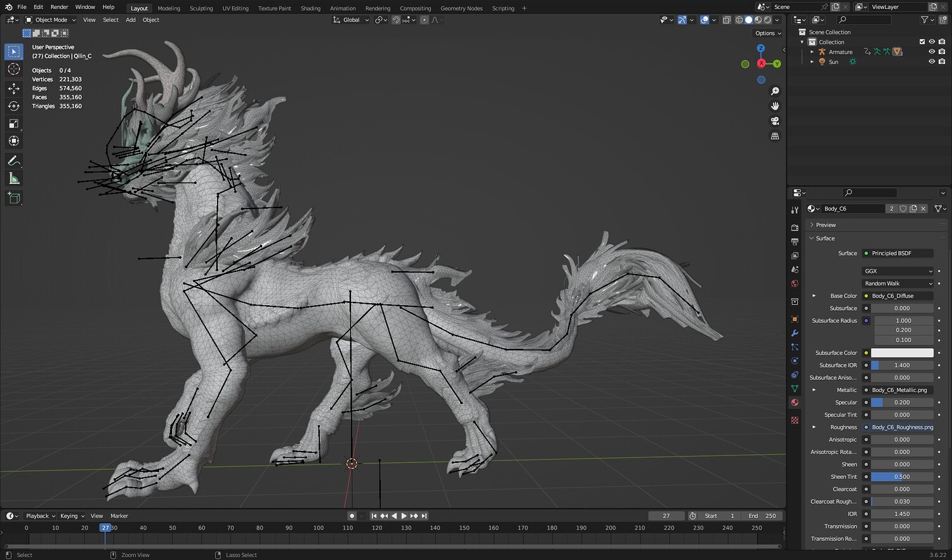Click the zoom magnifier viewport gizmo
Image resolution: width=952 pixels, height=560 pixels.
click(775, 91)
